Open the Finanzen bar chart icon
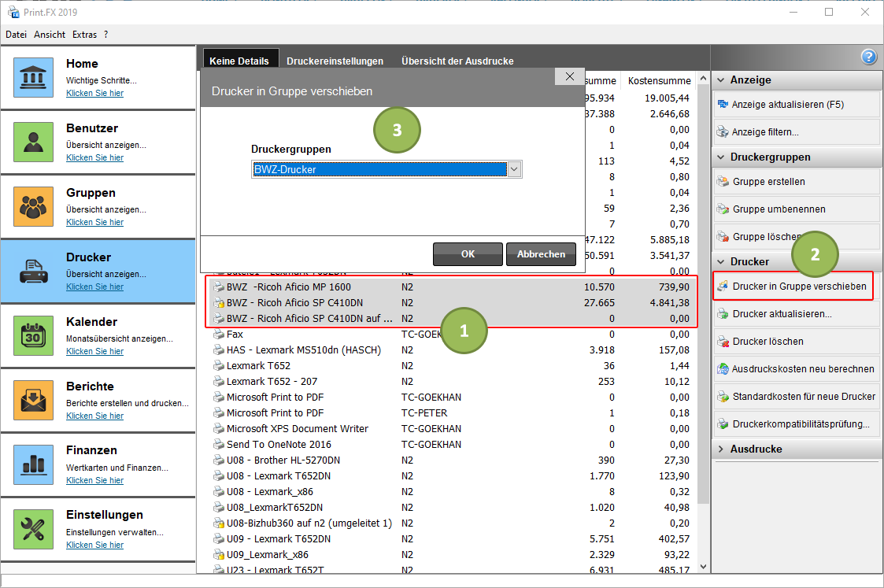Viewport: 884px width, 588px height. tap(33, 464)
